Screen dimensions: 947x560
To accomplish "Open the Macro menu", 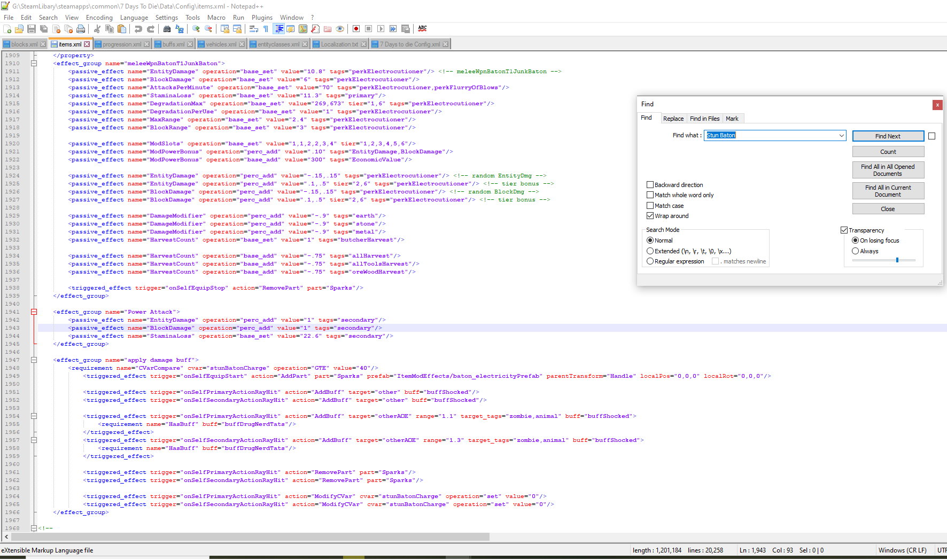I will [x=216, y=18].
